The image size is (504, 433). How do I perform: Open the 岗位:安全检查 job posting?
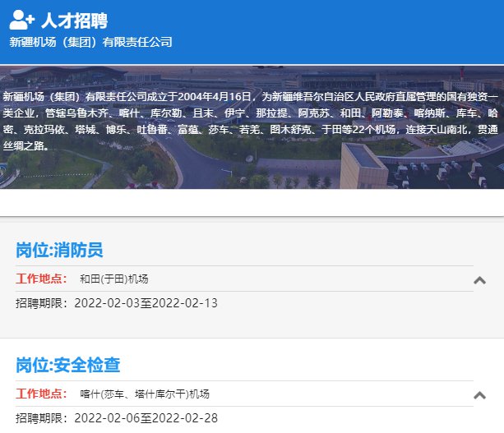pyautogui.click(x=68, y=365)
